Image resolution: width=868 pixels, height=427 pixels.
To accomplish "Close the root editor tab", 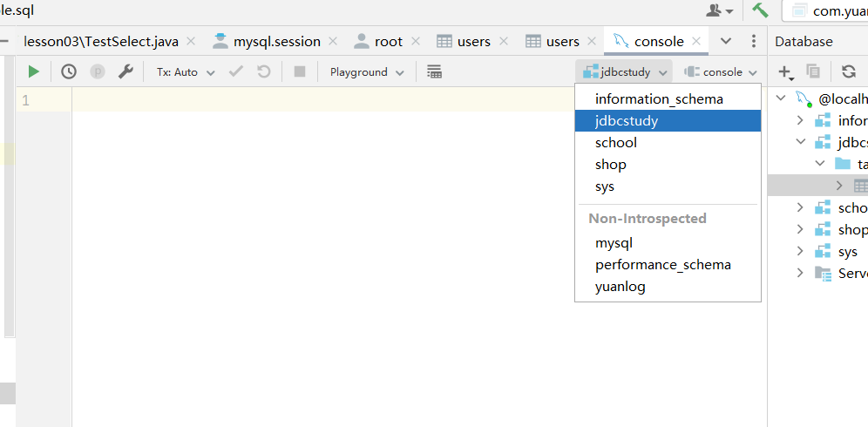I will (x=416, y=42).
